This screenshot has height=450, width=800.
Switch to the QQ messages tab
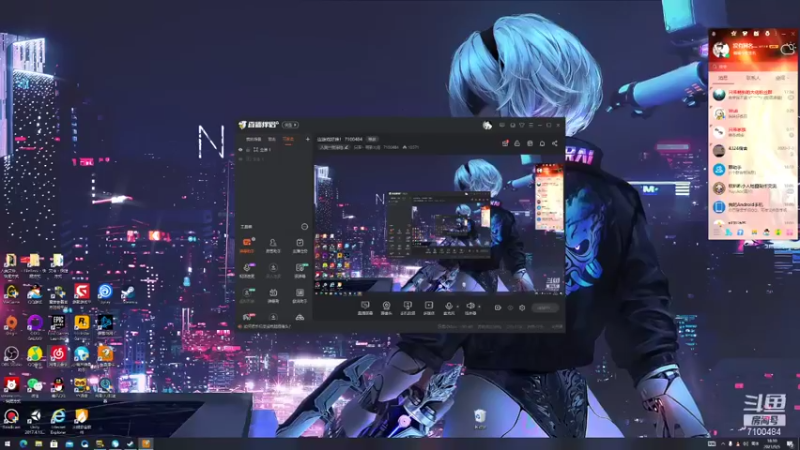tap(723, 78)
